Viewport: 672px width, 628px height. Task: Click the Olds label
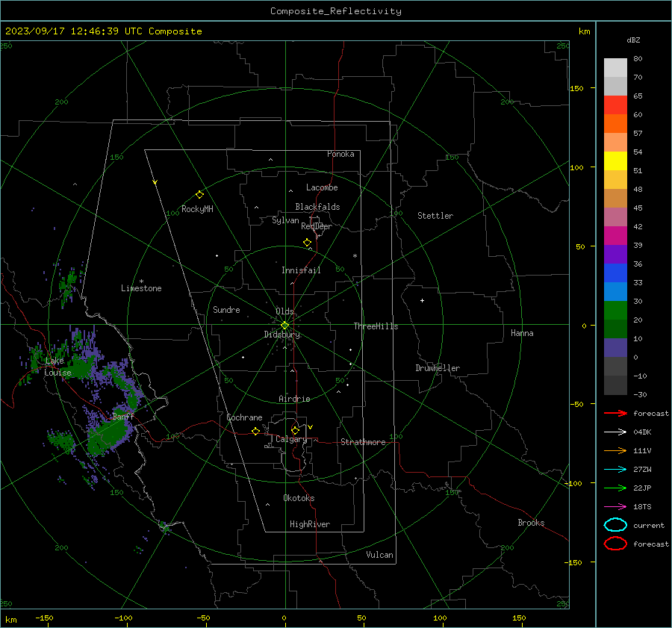[x=284, y=311]
